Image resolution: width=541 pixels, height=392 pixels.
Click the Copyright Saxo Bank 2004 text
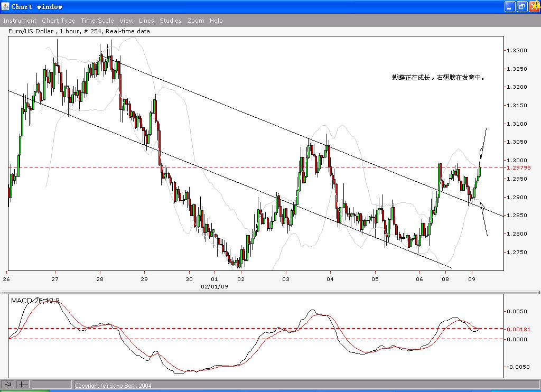(x=113, y=386)
